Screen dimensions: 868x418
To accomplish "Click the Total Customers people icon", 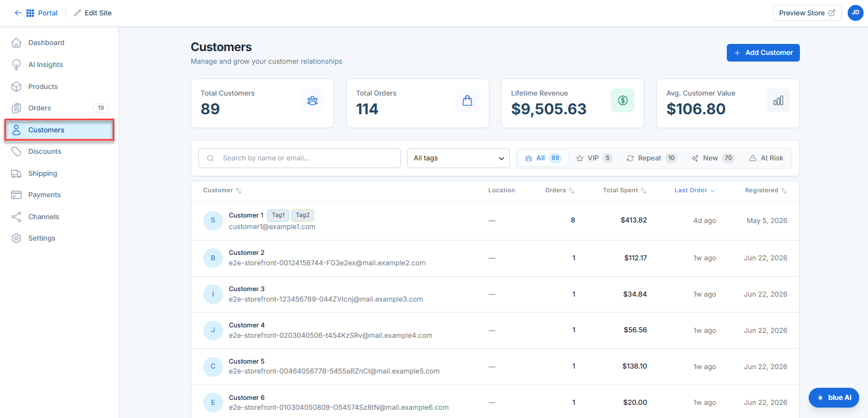I will [313, 101].
